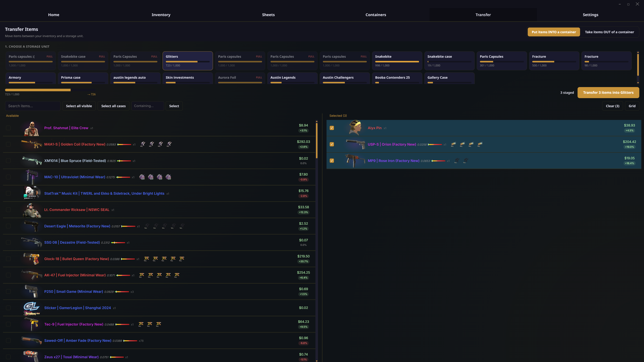Screen dimensions: 644x362
Task: Switch to Take items OUT of a container
Action: (609, 32)
